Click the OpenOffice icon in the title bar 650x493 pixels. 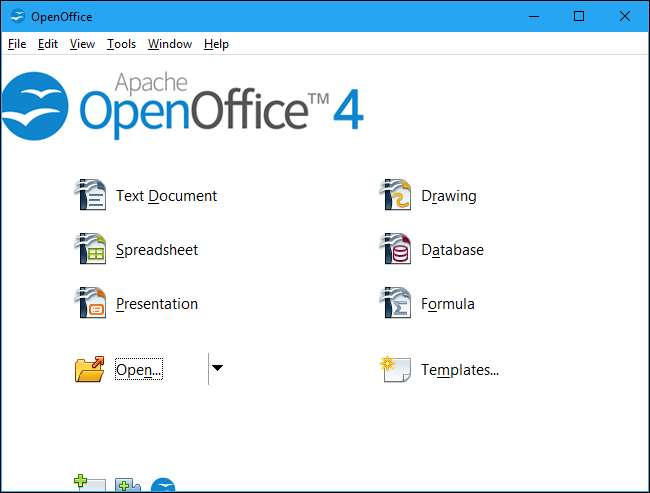[x=17, y=17]
